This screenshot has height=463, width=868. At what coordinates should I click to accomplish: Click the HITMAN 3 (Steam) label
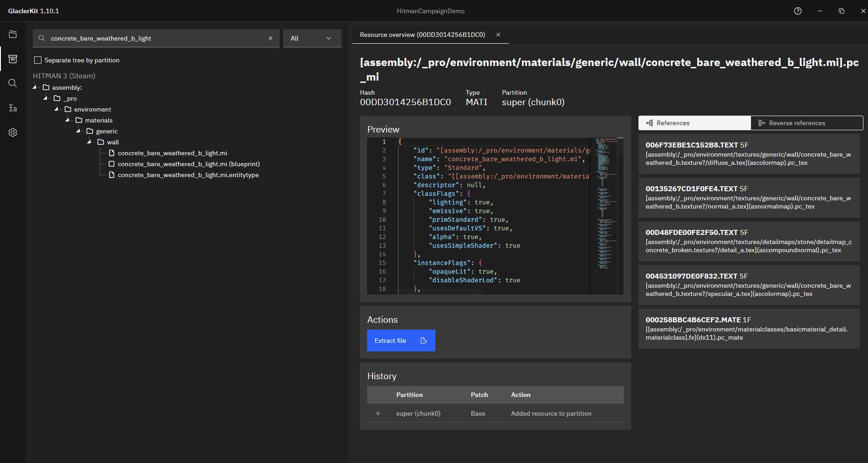64,76
